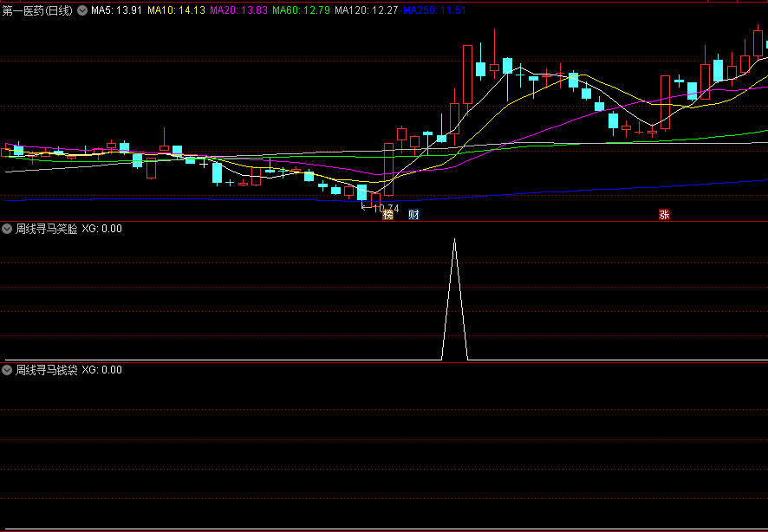Viewport: 768px width, 532px height.
Task: Click the magenta MA20: 13.83 label
Action: coord(238,10)
